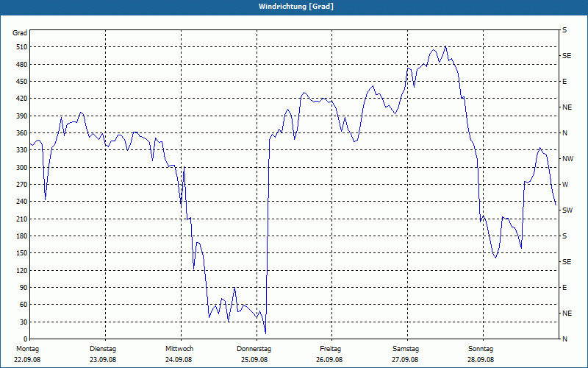Click the date 25.09.08

pos(254,360)
